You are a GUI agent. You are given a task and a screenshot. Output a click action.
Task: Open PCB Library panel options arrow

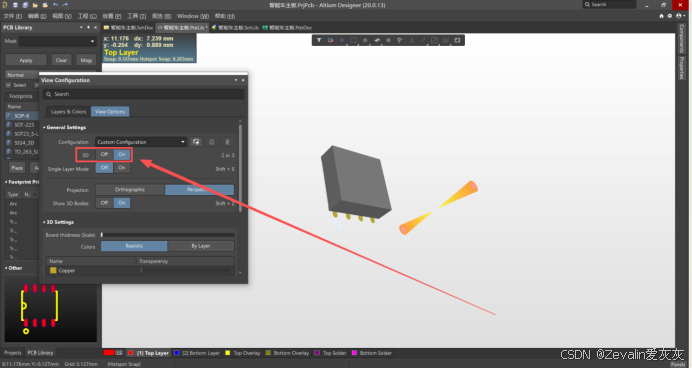[81, 27]
